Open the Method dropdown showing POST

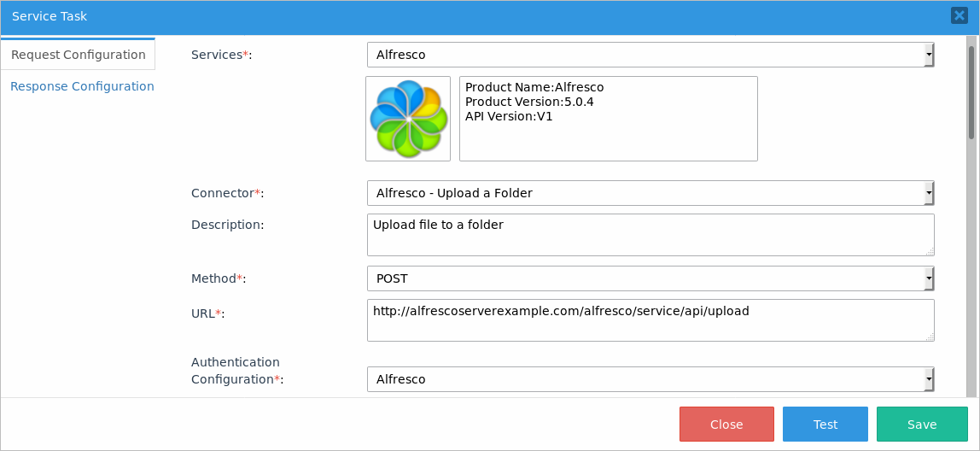pos(650,278)
